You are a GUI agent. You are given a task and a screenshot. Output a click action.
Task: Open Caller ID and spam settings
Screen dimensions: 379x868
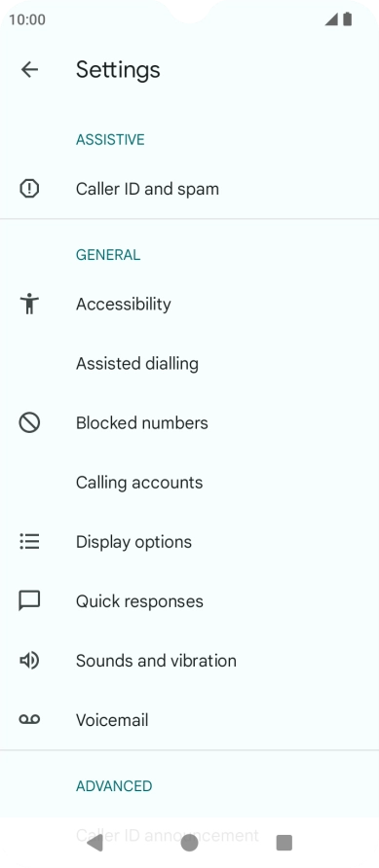click(x=189, y=189)
